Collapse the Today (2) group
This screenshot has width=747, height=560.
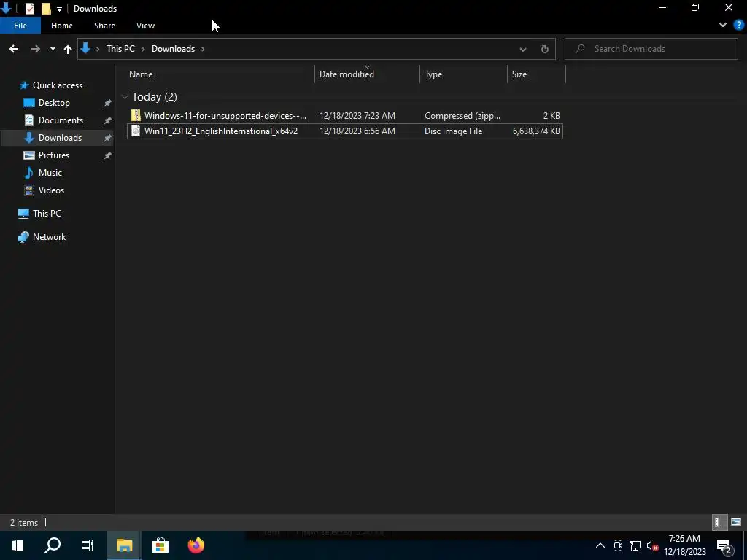[125, 97]
